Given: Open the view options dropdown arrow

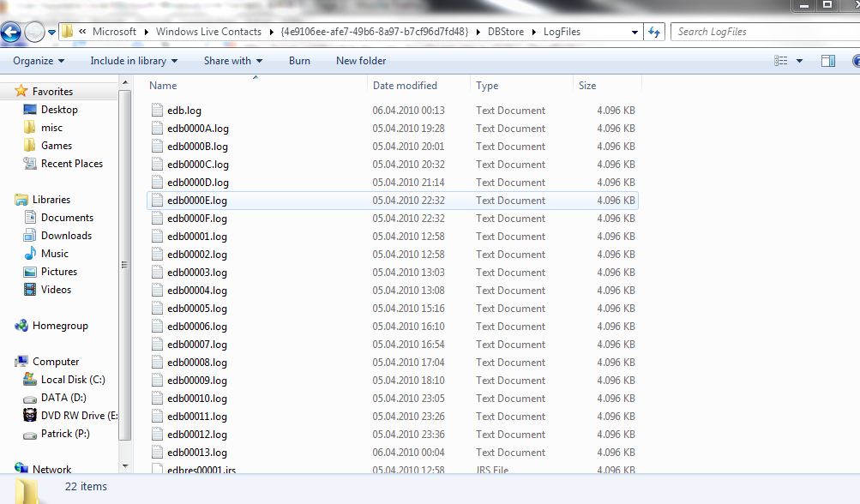Looking at the screenshot, I should point(799,61).
